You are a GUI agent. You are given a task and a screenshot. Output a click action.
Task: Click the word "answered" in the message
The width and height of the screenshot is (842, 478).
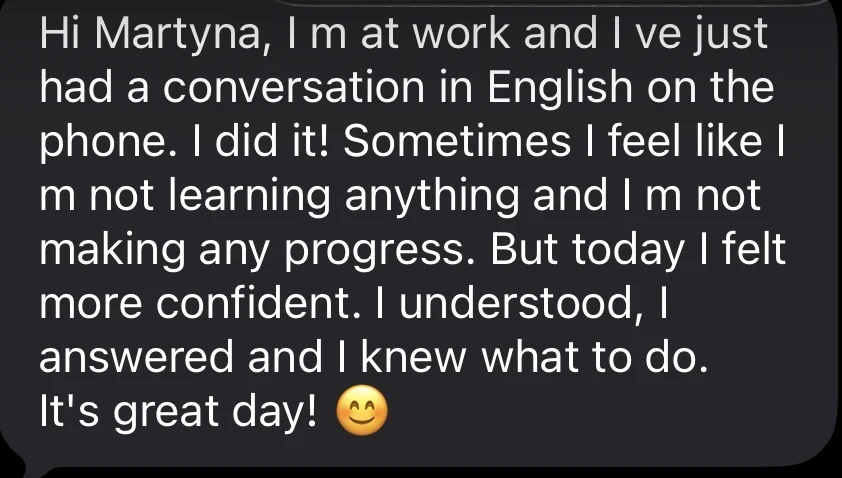(x=136, y=358)
